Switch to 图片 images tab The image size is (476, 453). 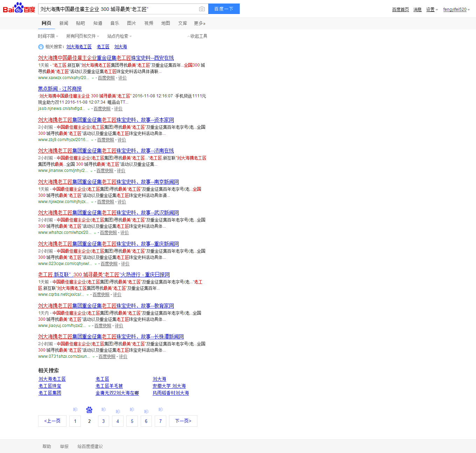[132, 23]
